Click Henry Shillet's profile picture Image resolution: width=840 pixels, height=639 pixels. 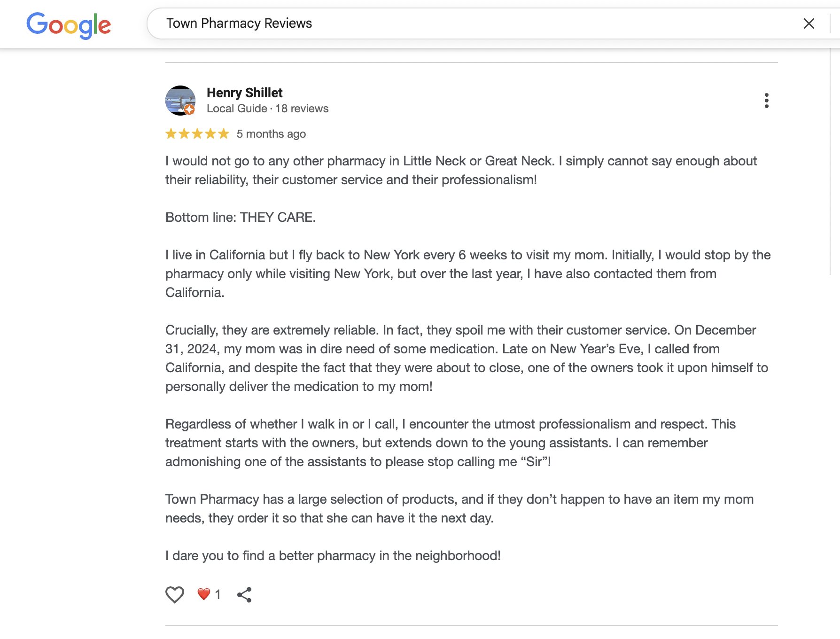tap(179, 100)
